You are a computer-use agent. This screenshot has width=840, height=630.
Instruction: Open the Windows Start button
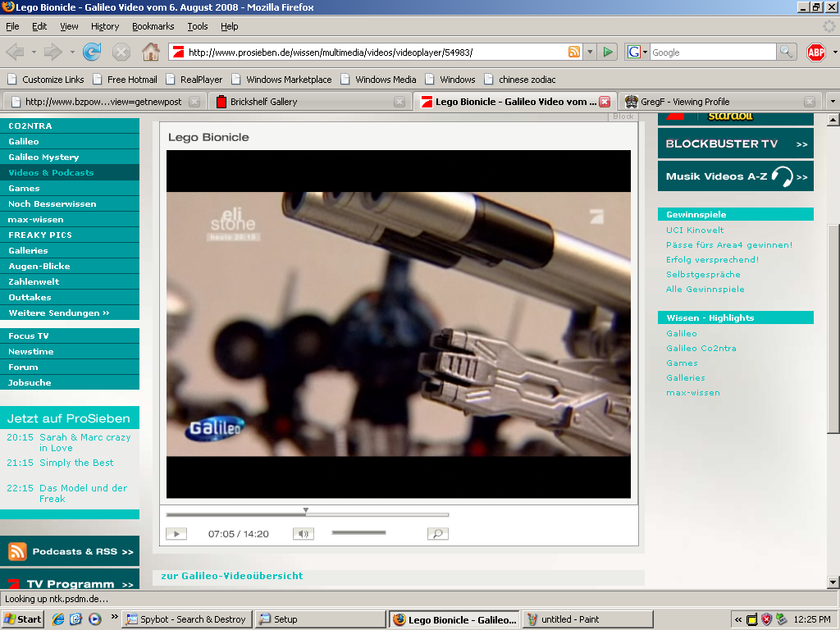[22, 619]
